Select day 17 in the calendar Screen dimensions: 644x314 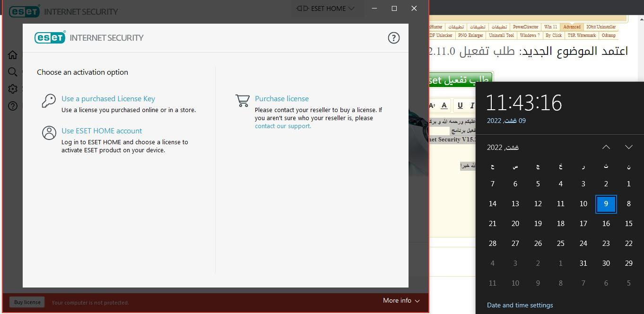click(x=583, y=224)
